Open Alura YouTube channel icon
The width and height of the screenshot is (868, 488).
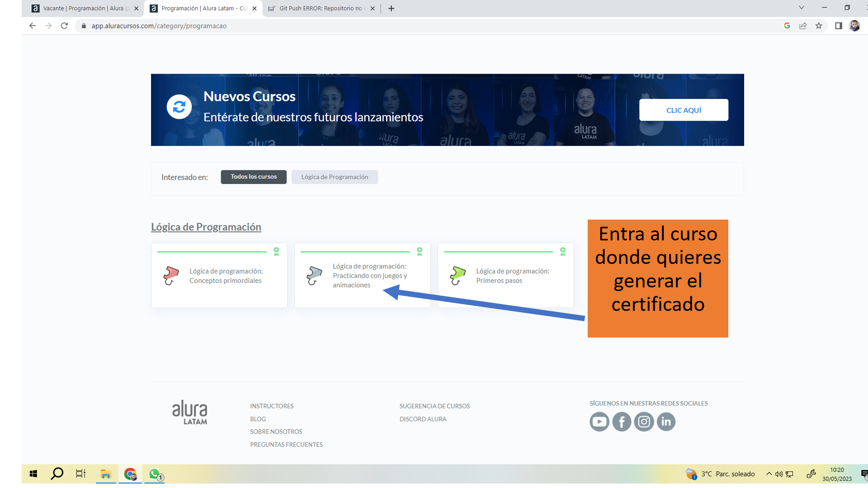tap(599, 422)
